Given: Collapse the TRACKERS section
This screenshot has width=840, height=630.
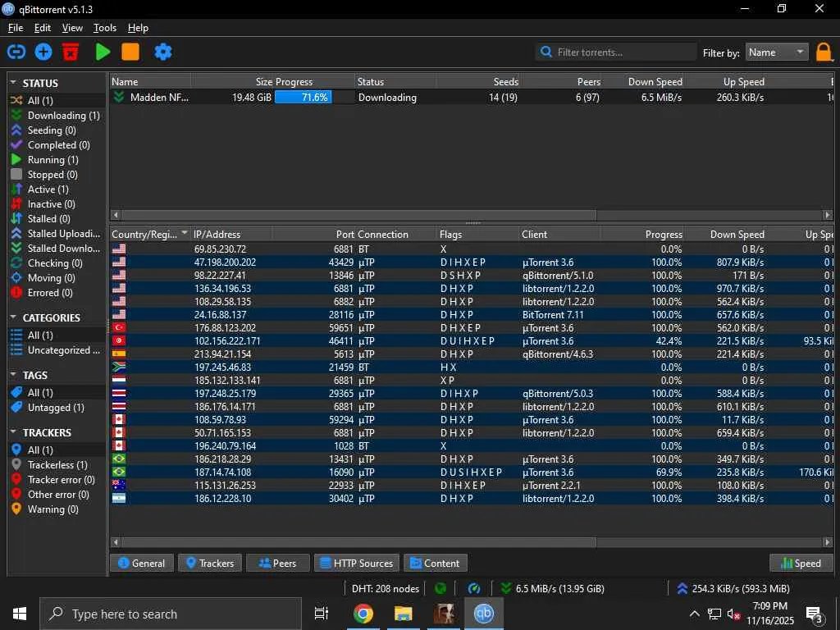Looking at the screenshot, I should [14, 432].
